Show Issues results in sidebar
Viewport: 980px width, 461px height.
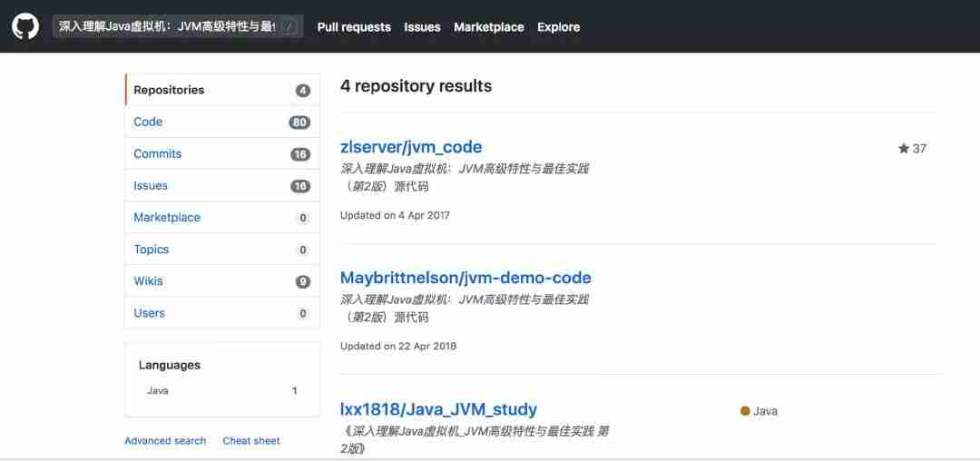(222, 185)
